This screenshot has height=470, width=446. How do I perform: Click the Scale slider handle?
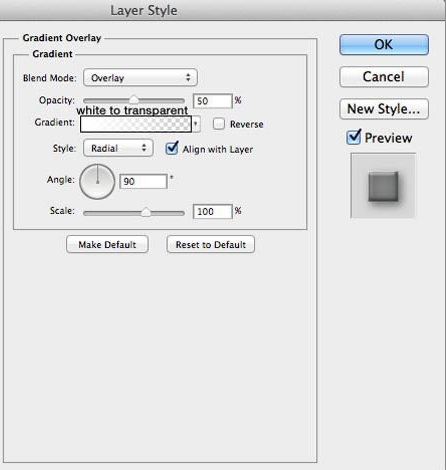coord(146,212)
